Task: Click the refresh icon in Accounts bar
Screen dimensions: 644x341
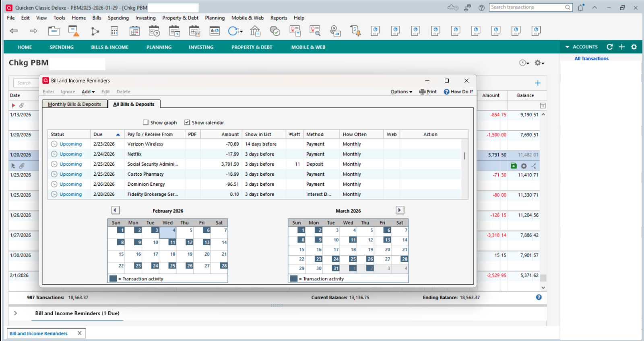Action: [610, 47]
